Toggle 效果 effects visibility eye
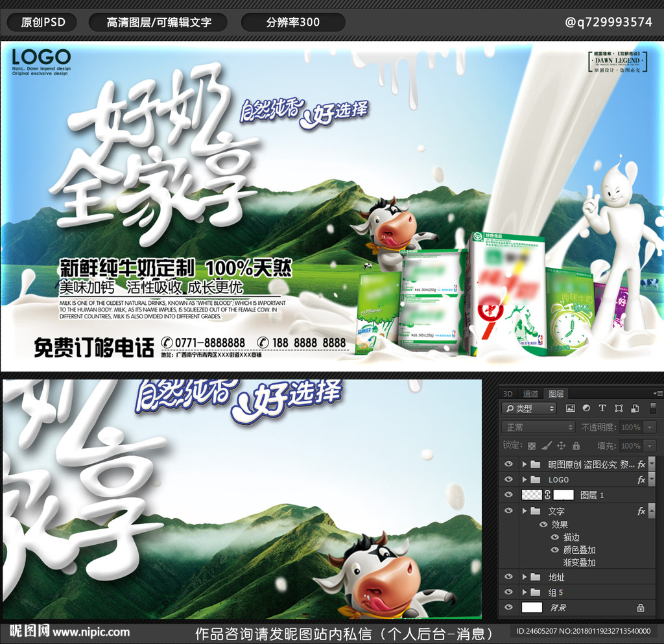The image size is (664, 644). pyautogui.click(x=543, y=524)
